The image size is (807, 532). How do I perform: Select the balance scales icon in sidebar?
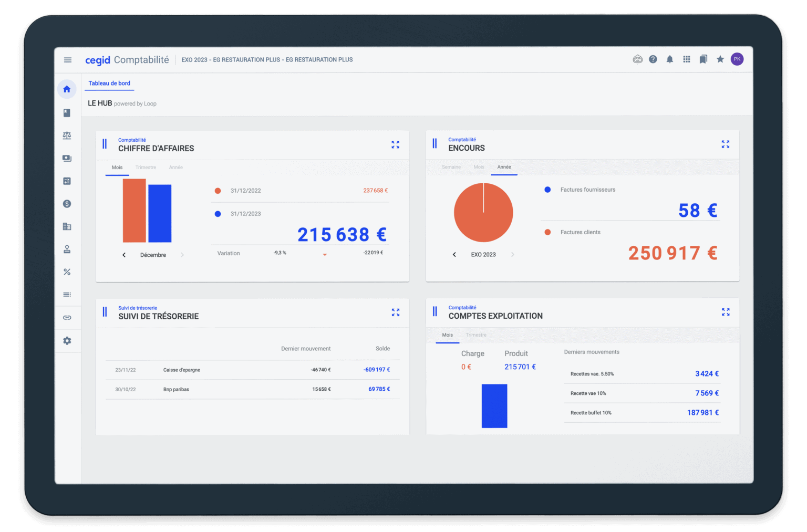67,135
